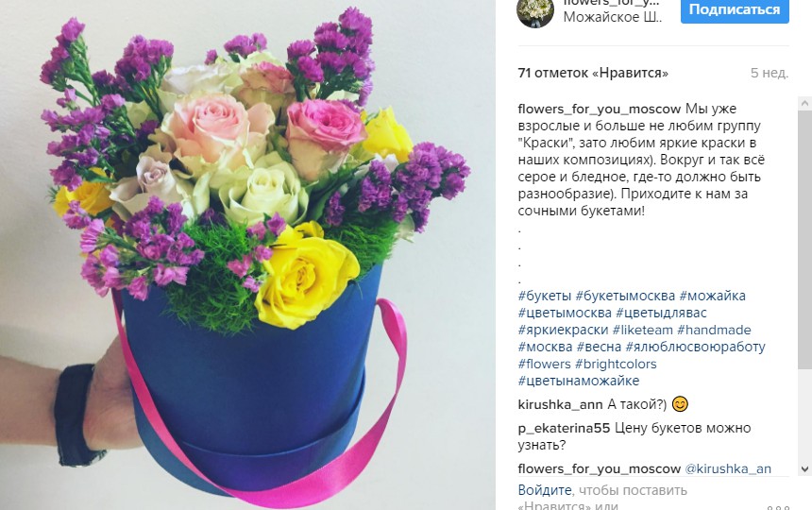Click the Войдите login link

[x=545, y=490]
